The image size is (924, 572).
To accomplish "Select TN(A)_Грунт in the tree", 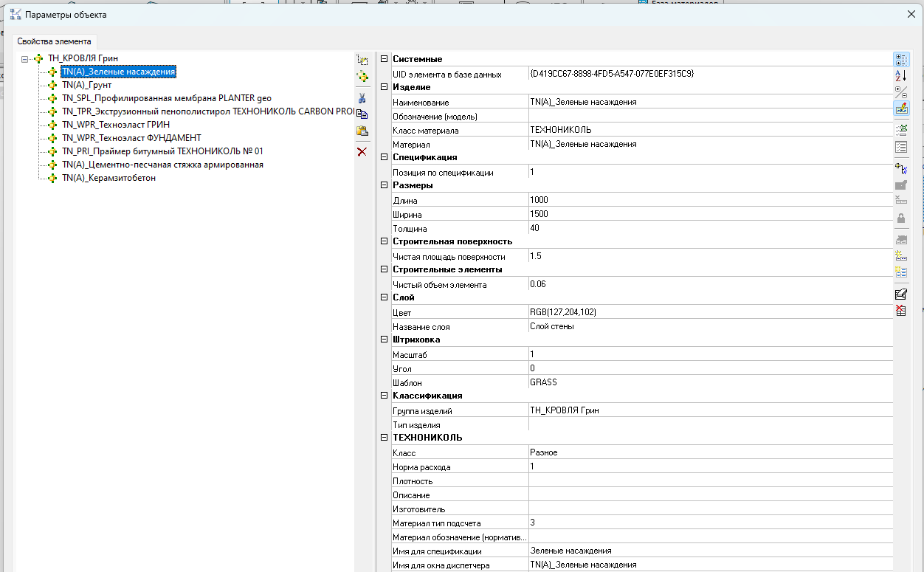I will pos(86,85).
